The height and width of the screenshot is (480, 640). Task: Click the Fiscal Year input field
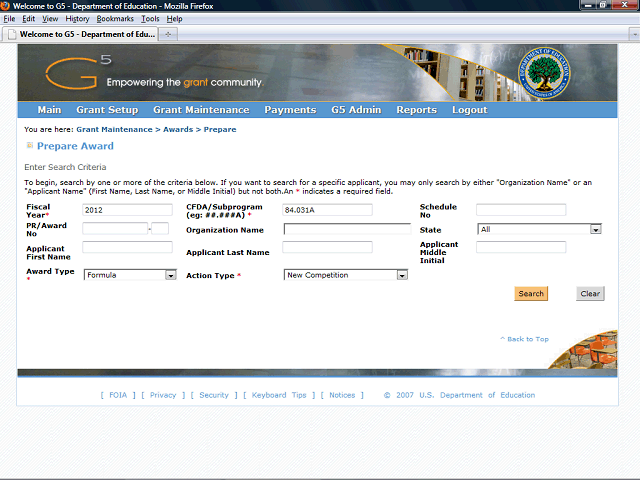127,210
